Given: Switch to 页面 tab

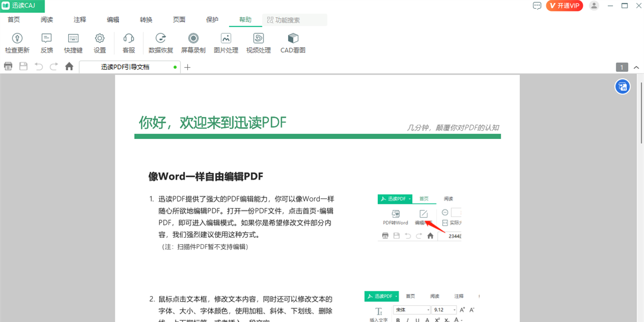Looking at the screenshot, I should (179, 20).
